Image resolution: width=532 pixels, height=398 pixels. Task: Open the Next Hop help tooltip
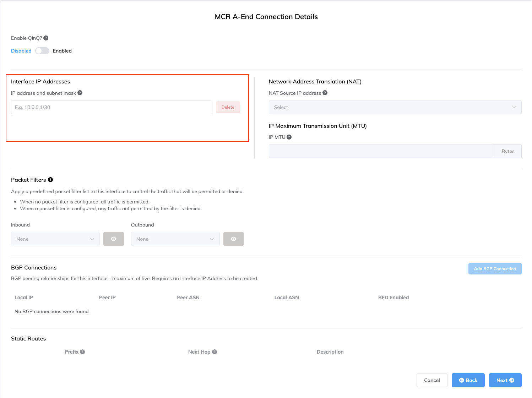point(215,351)
